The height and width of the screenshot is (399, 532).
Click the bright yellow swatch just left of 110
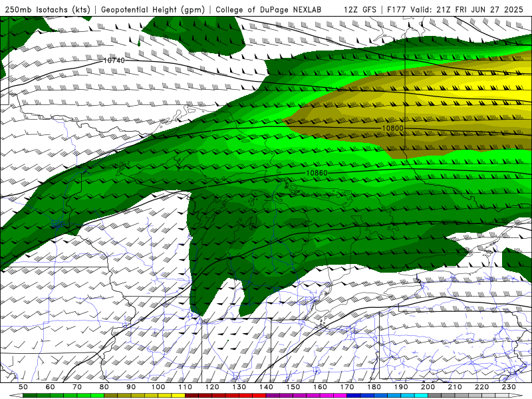pos(178,396)
